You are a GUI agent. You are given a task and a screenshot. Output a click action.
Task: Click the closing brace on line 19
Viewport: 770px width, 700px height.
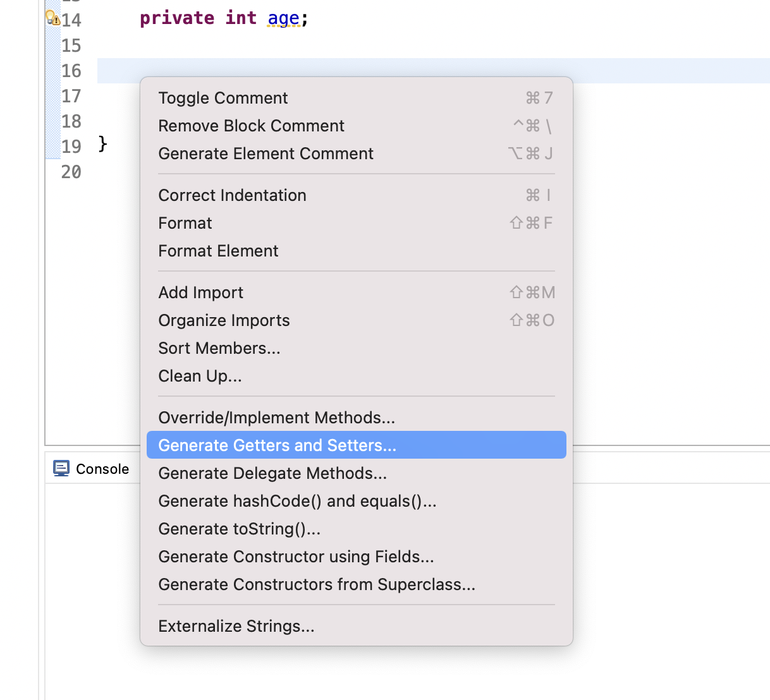coord(103,144)
